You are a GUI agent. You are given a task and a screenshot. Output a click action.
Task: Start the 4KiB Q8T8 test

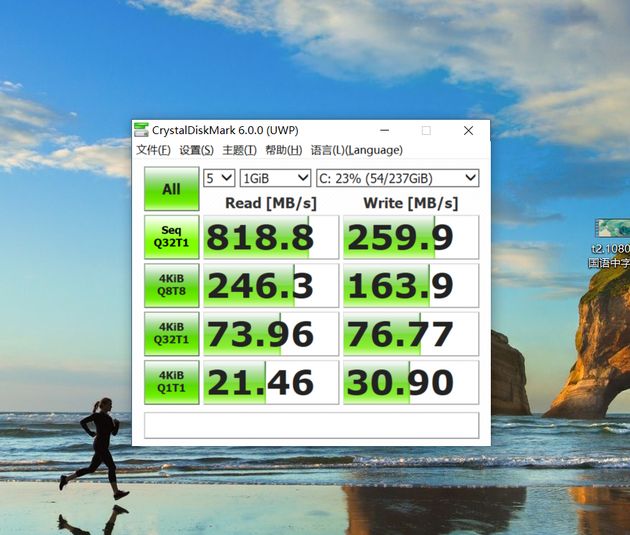[x=171, y=285]
